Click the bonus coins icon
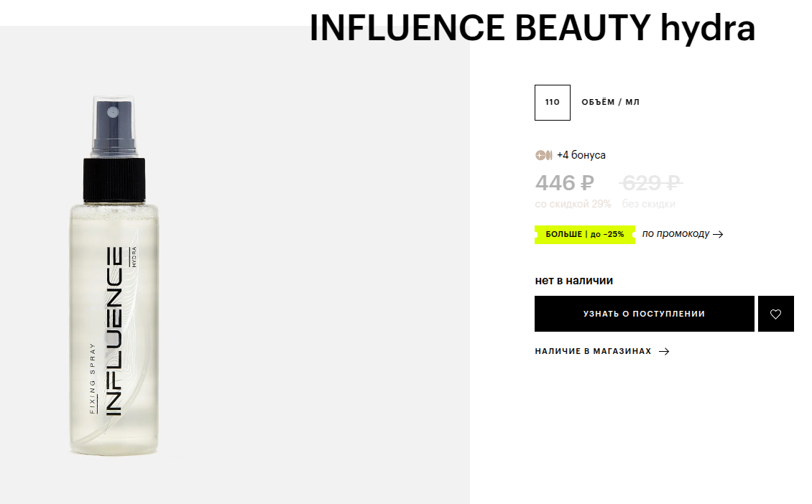 click(x=543, y=155)
